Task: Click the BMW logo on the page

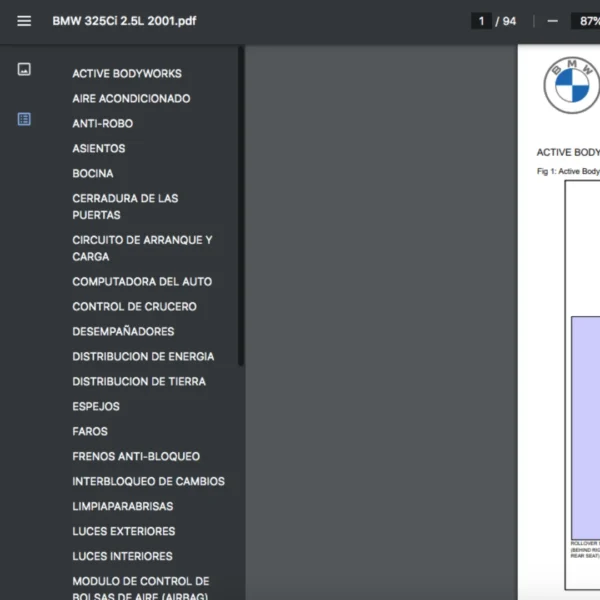Action: point(571,86)
